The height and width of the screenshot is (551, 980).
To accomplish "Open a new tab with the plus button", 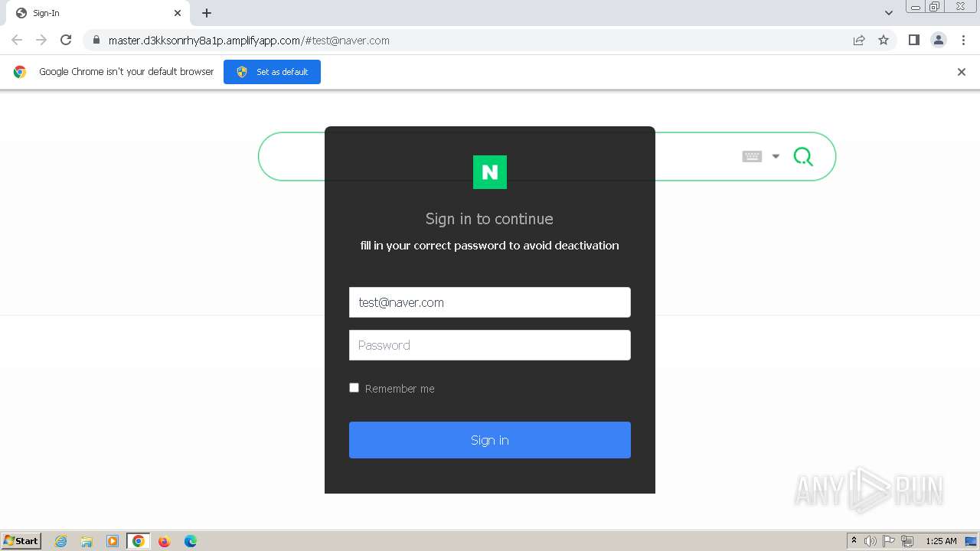I will (x=207, y=13).
